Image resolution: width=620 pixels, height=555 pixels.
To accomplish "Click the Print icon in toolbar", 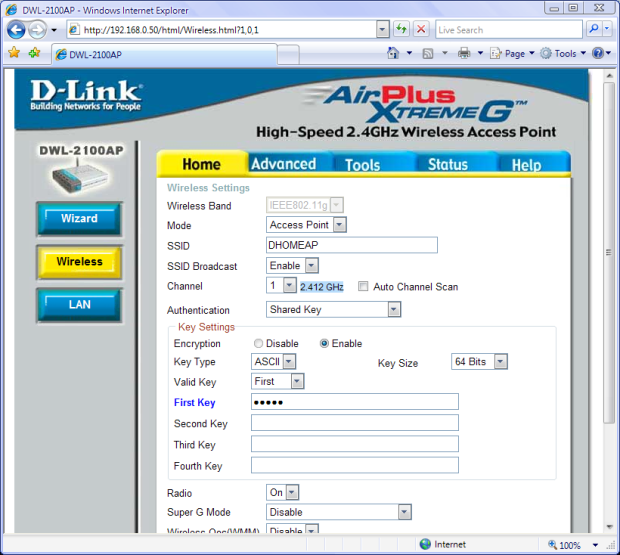I will point(464,53).
